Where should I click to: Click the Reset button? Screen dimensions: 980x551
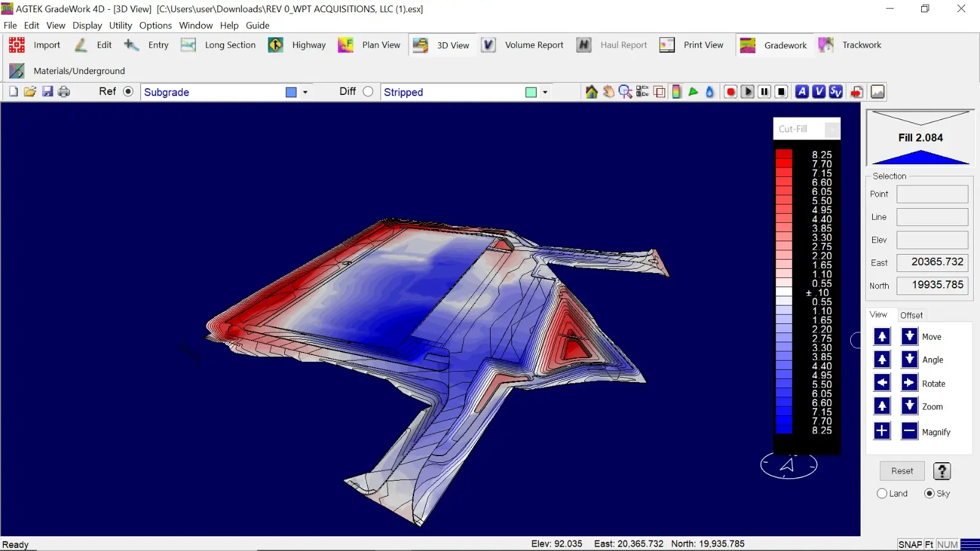[902, 471]
